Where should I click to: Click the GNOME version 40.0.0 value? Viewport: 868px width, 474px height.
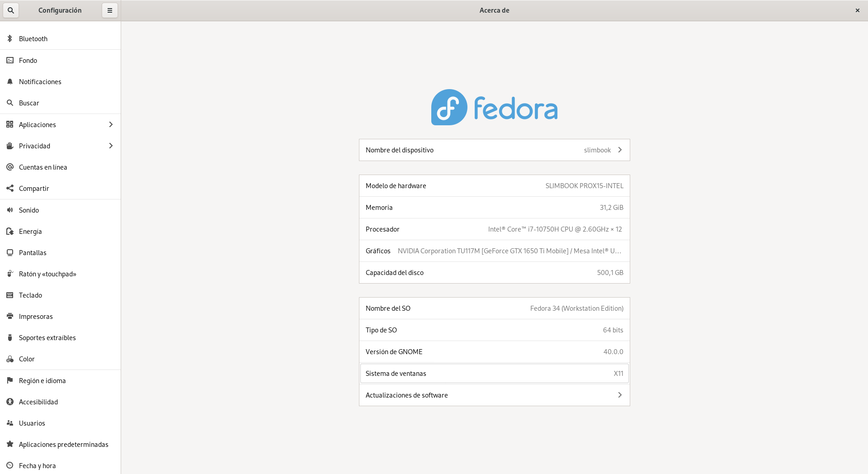(x=613, y=352)
